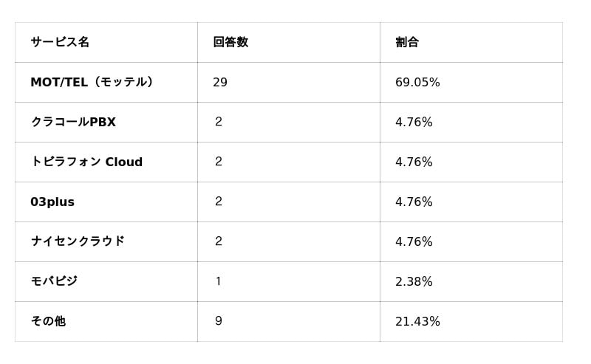
Task: Click トビラフォン Cloud's 4.76% cell
Action: pos(414,162)
